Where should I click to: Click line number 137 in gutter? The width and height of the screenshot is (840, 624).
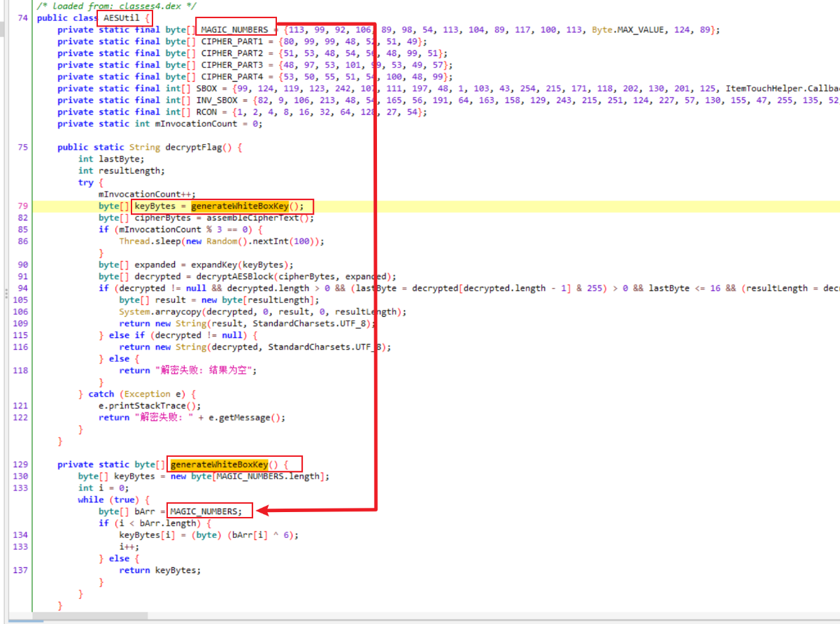[20, 570]
